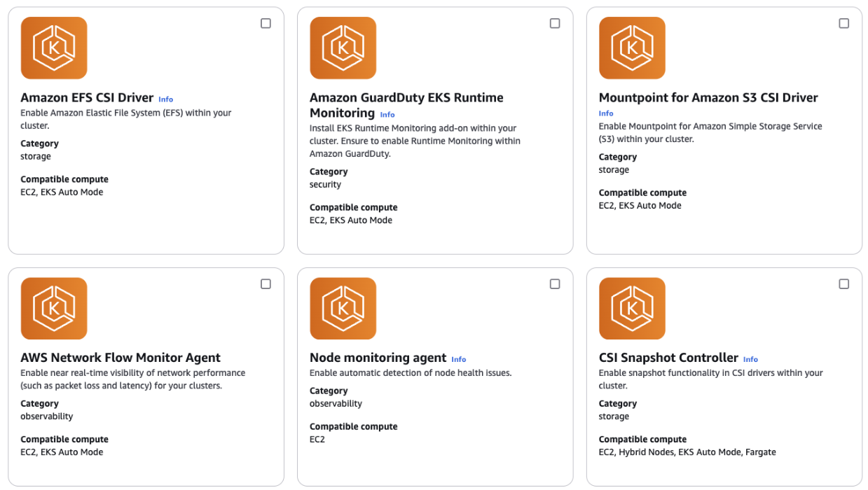Click compute value 'EC2, EKS Auto Mode' of Network Flow card
Screen dimensions: 868x490
(x=62, y=452)
